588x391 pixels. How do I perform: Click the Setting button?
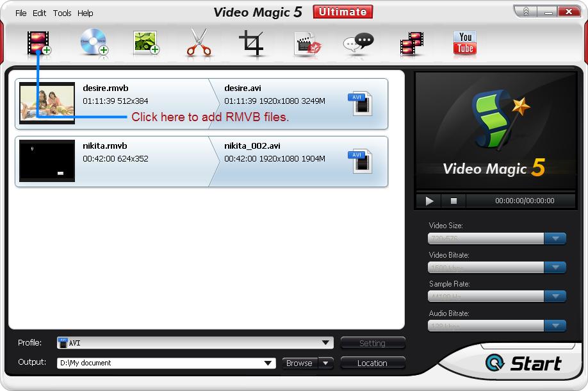coord(372,344)
